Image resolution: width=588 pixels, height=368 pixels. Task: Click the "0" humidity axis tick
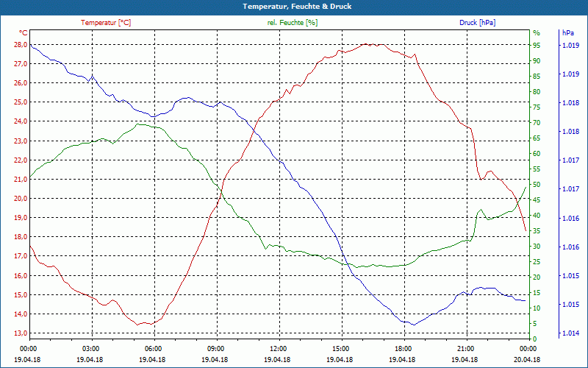click(x=535, y=339)
